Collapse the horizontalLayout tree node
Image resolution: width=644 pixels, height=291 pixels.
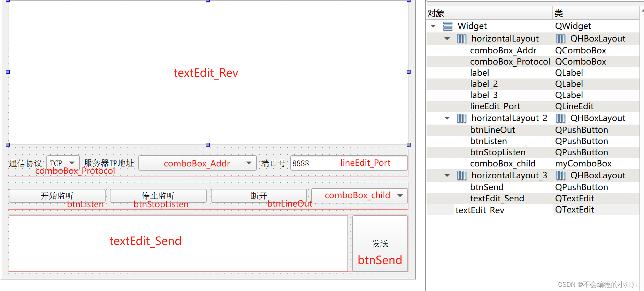pyautogui.click(x=447, y=39)
